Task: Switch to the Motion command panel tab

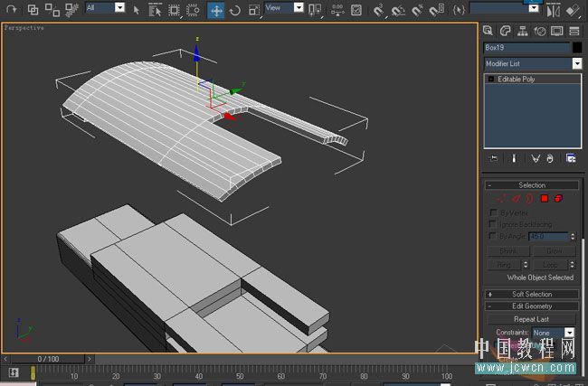Action: point(540,31)
